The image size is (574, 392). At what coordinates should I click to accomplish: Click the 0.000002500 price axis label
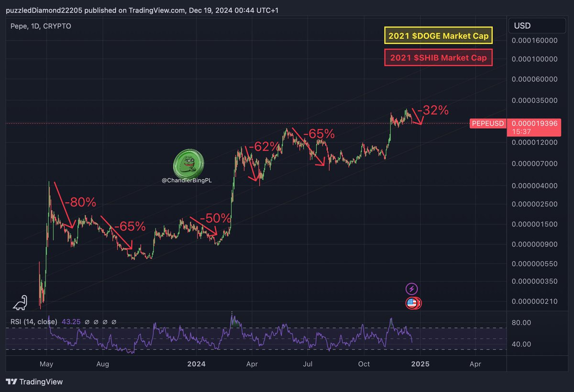(x=535, y=204)
